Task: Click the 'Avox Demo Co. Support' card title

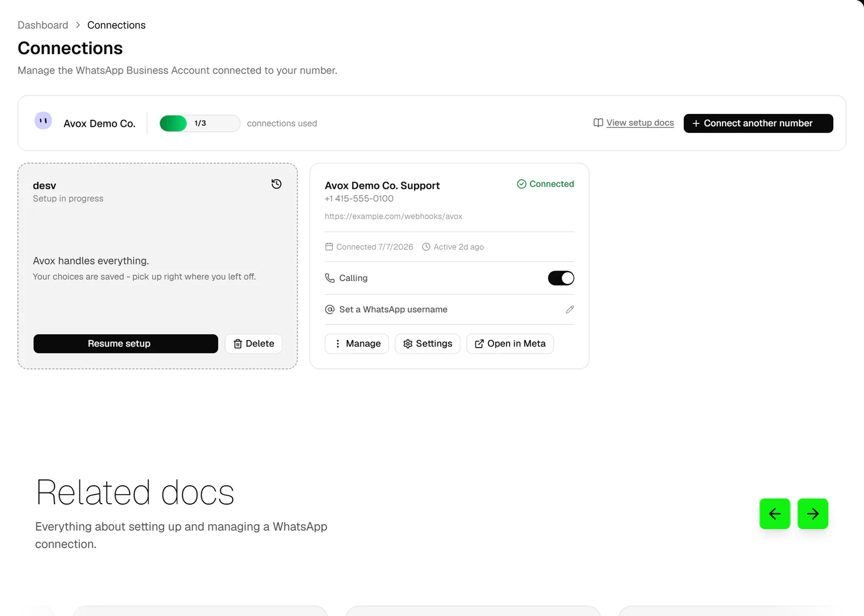Action: (382, 186)
